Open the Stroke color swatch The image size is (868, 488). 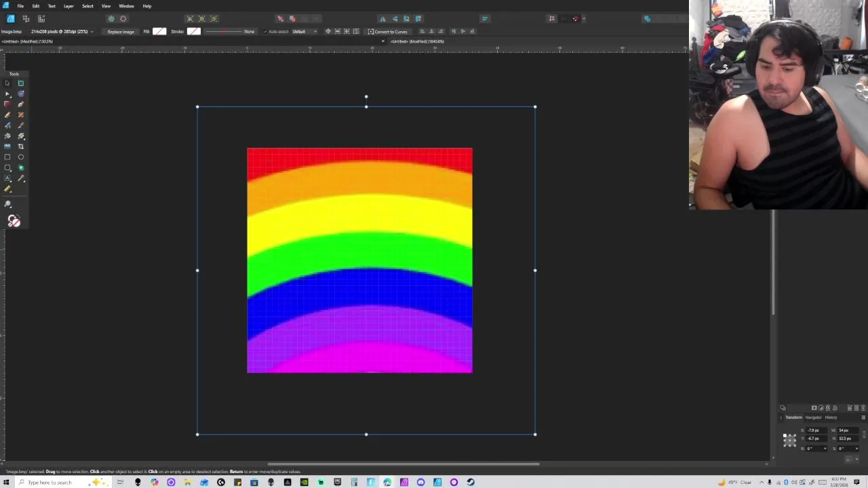click(194, 31)
